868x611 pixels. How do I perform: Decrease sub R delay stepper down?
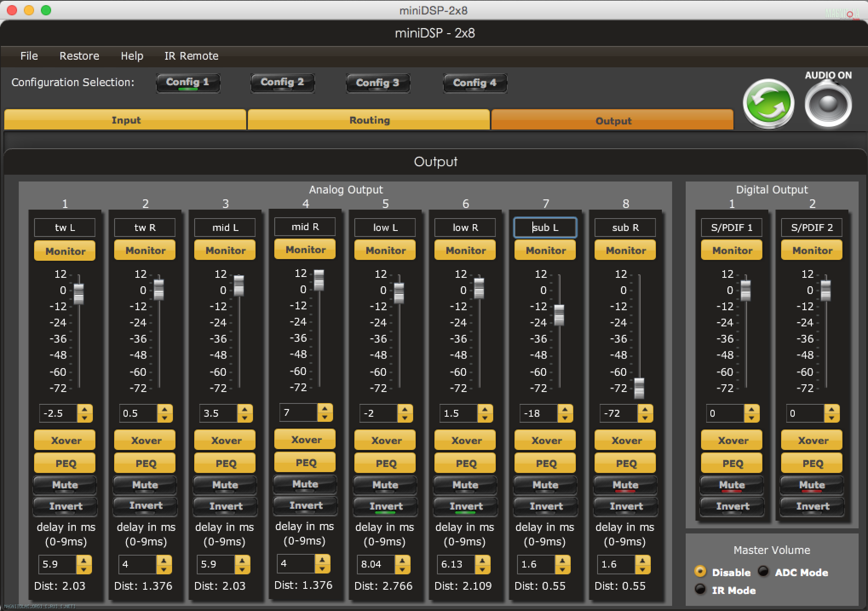pyautogui.click(x=642, y=569)
